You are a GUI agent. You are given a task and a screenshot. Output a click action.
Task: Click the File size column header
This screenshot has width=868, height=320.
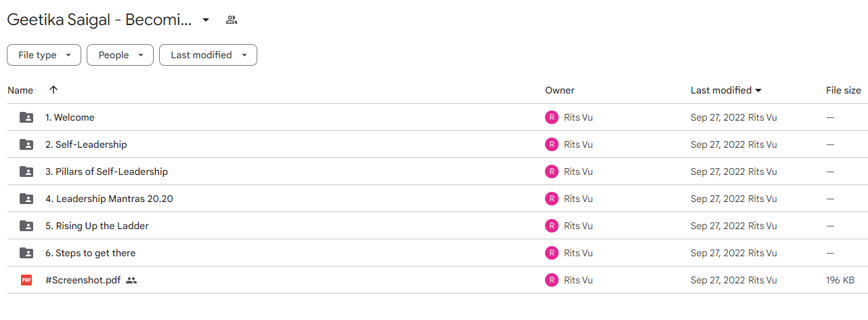(x=844, y=90)
